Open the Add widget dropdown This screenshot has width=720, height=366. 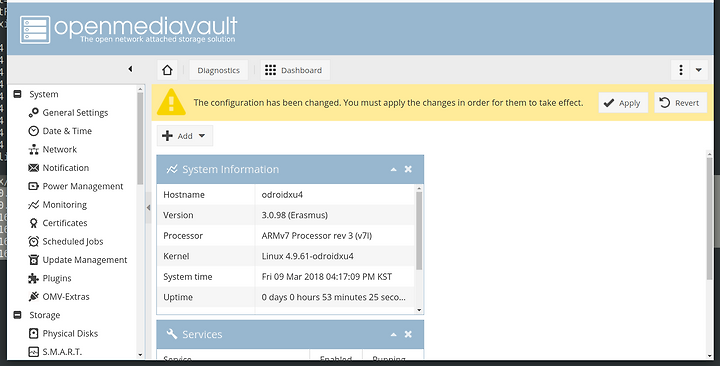click(185, 136)
